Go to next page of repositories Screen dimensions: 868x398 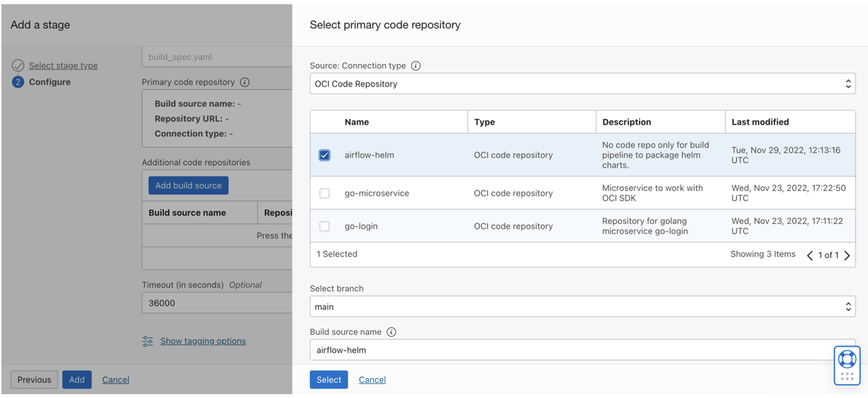(847, 255)
